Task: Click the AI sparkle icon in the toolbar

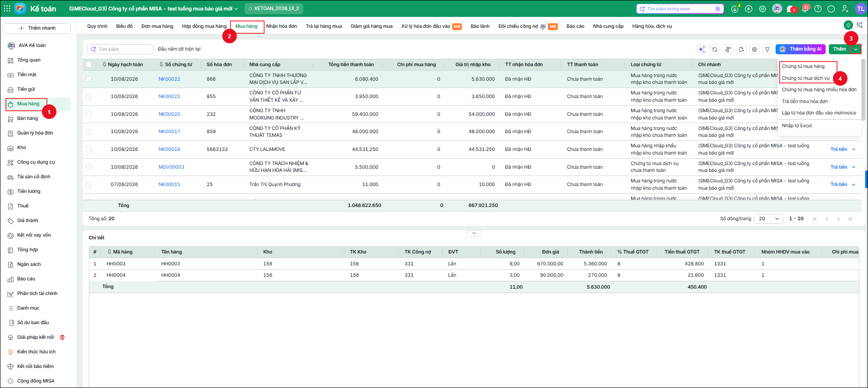Action: click(x=702, y=49)
